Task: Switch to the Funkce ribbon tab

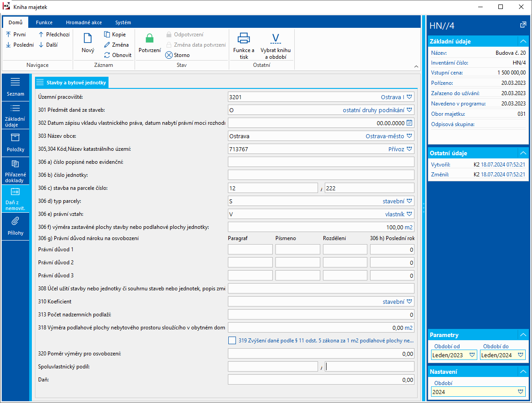Action: pos(44,22)
